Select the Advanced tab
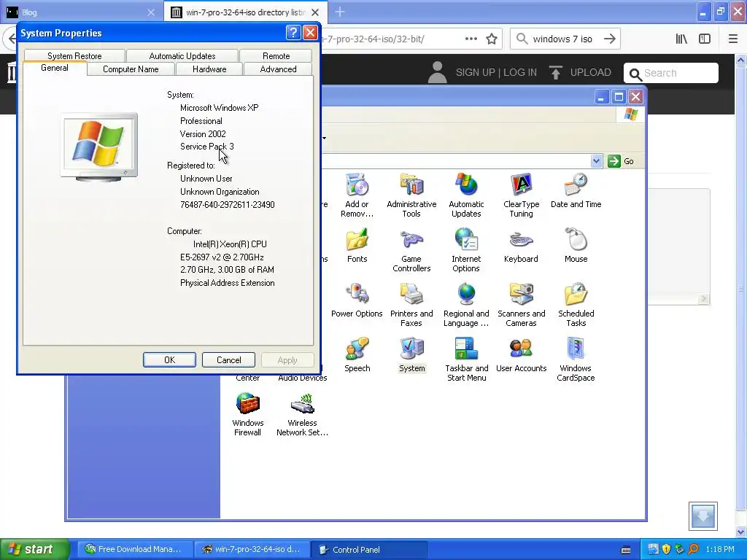Screen dimensions: 747x560 (278, 69)
